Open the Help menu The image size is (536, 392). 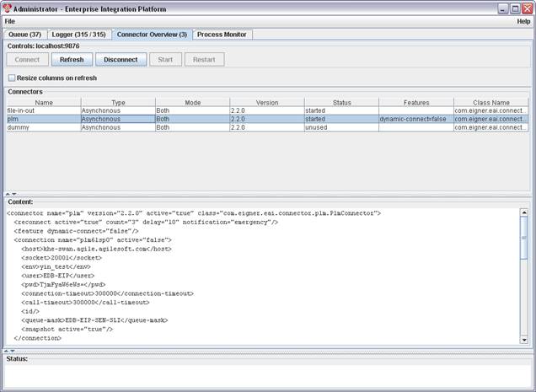tap(523, 21)
